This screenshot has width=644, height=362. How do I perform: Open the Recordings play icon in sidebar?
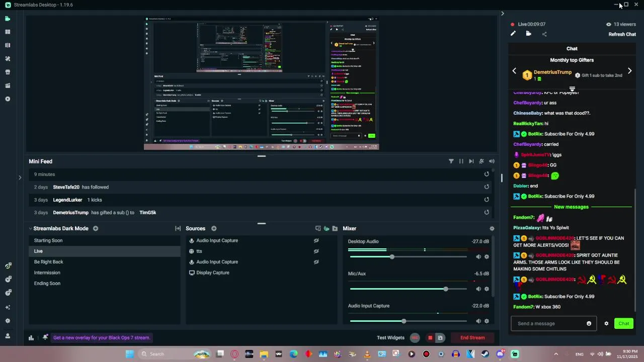pyautogui.click(x=8, y=99)
